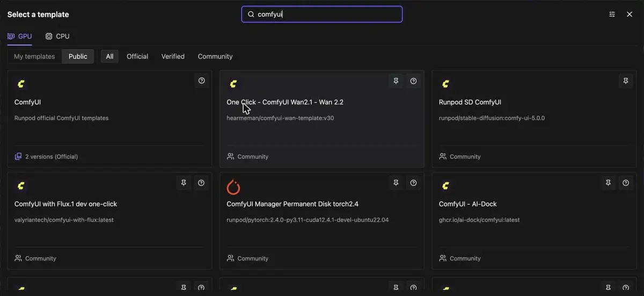The height and width of the screenshot is (296, 644).
Task: Click "Community" label on ComfyUI with Flux.1 card
Action: [x=41, y=258]
